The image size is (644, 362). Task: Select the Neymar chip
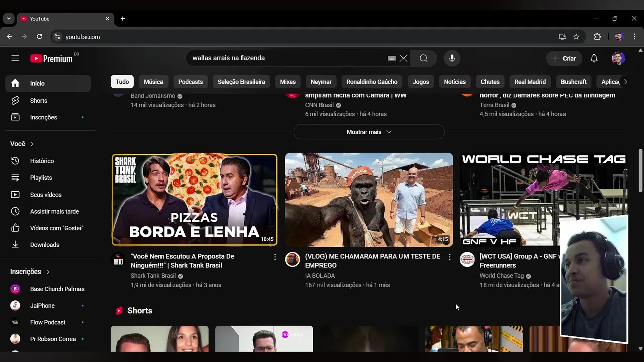pos(321,82)
